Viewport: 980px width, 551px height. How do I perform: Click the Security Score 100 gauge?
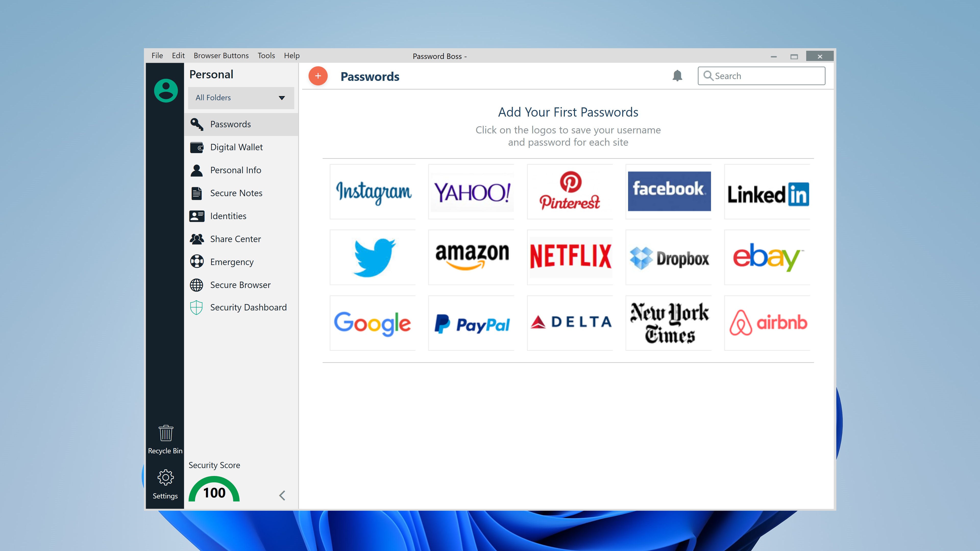[214, 490]
